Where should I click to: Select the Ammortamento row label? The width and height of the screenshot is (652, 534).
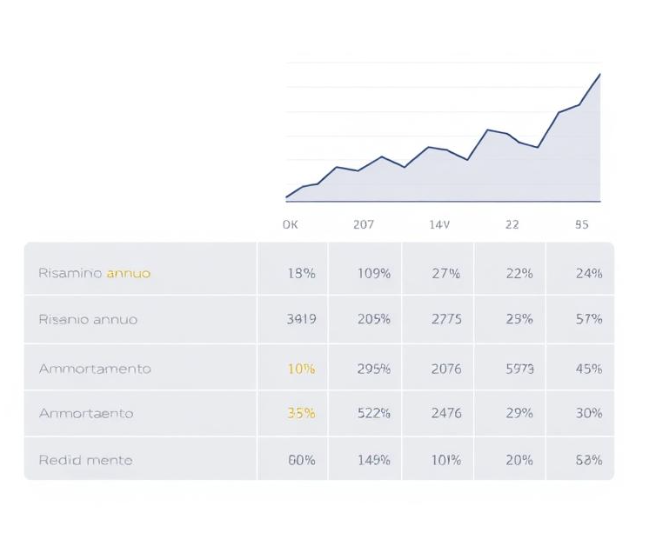pyautogui.click(x=95, y=369)
